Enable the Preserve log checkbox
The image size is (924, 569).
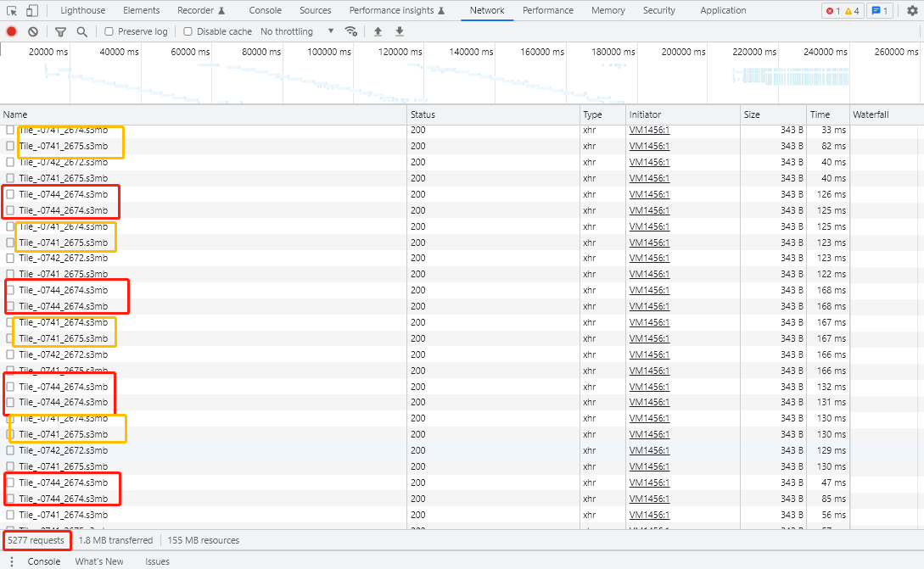(x=109, y=32)
